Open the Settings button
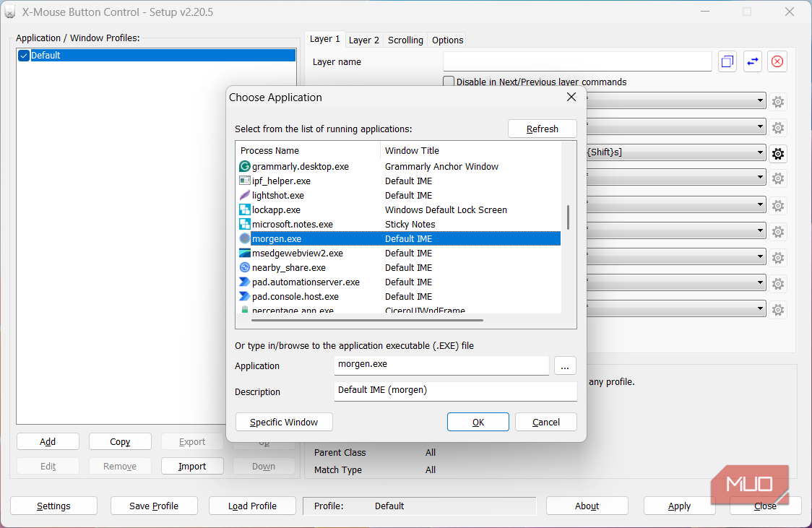Screen dimensions: 812x528 [x=54, y=506]
